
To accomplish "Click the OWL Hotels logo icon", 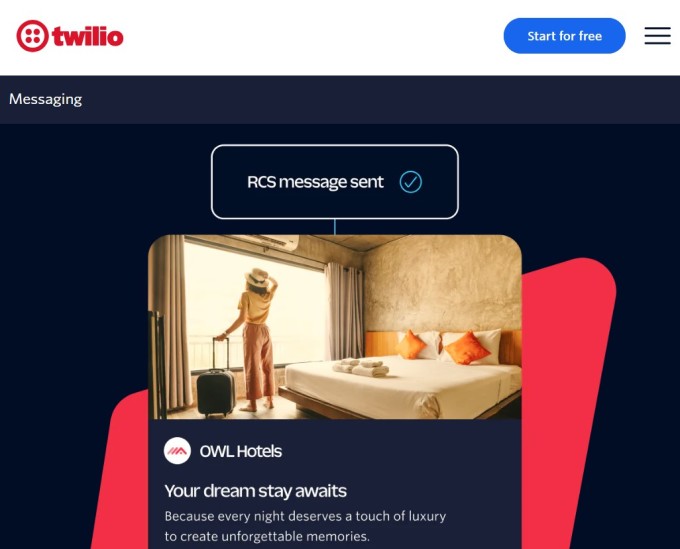I will (x=177, y=451).
